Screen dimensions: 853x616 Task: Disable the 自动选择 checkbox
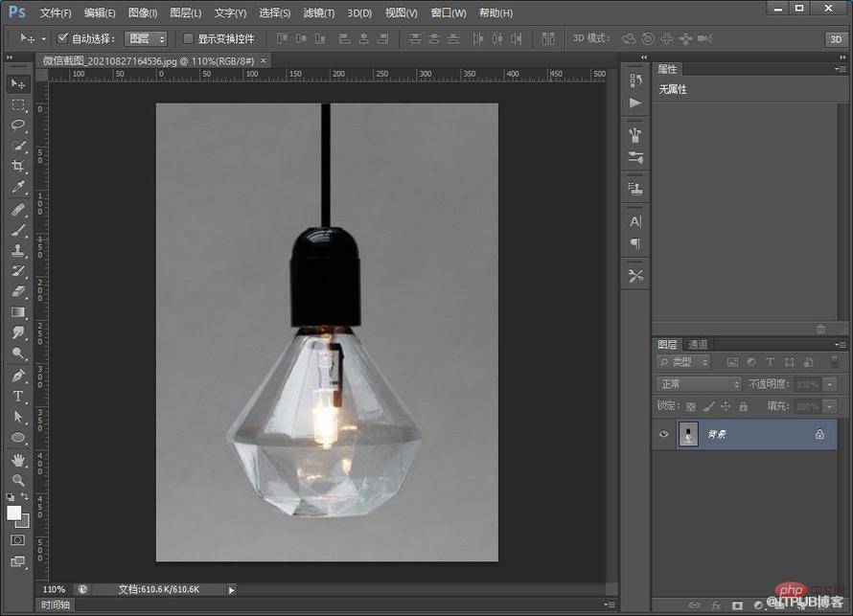tap(62, 38)
